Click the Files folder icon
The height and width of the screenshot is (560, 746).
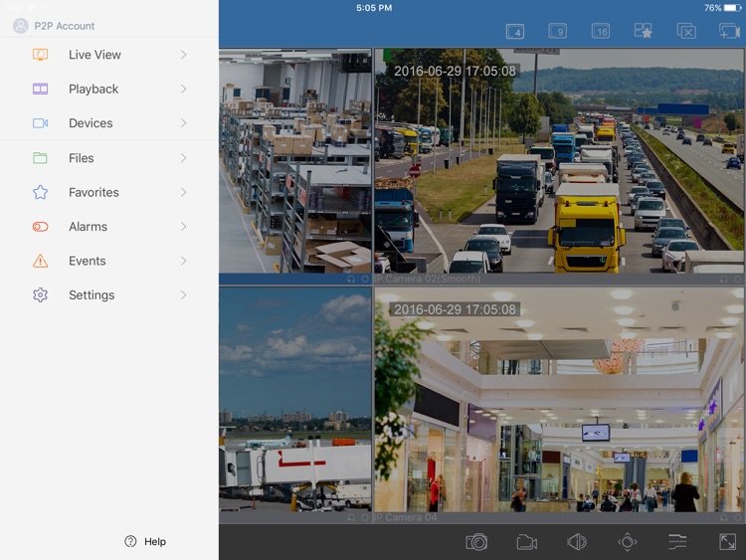(40, 158)
